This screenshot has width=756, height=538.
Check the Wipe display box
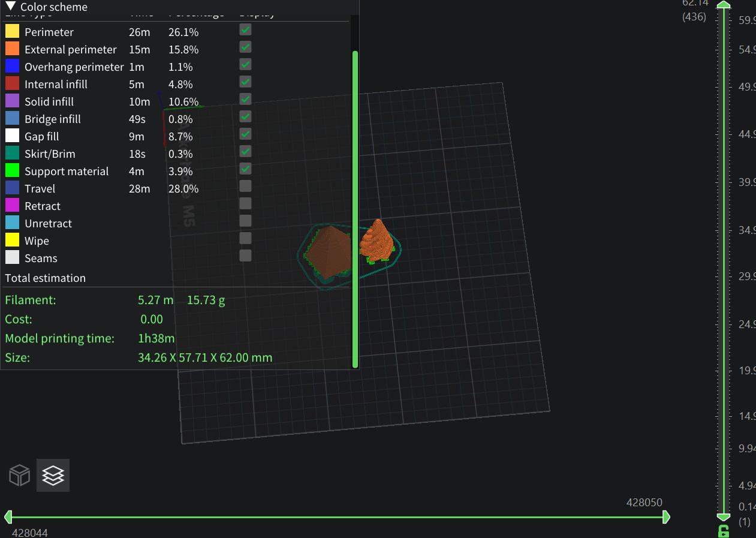[x=245, y=239]
